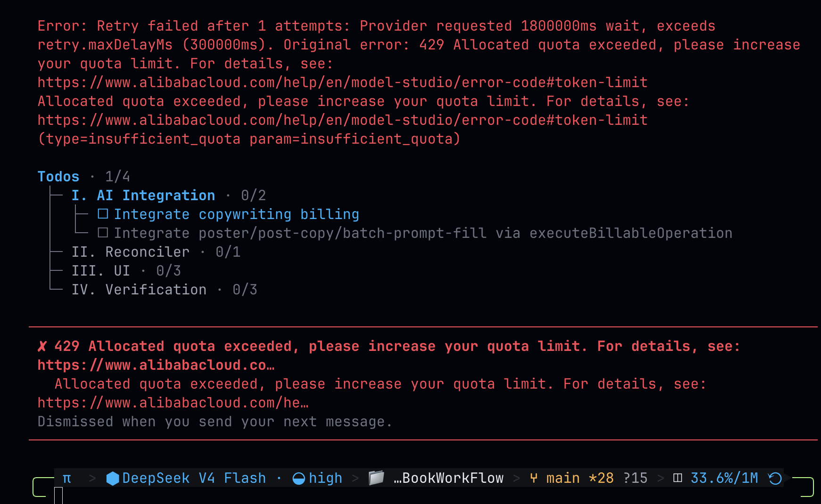821x504 pixels.
Task: Click the 33.6%/1M context usage indicator
Action: coord(724,478)
